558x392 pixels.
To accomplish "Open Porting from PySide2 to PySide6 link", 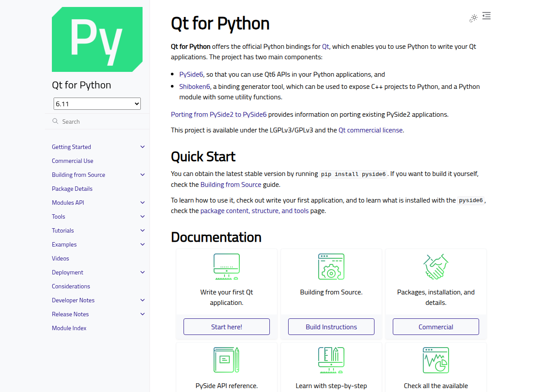I will point(219,115).
